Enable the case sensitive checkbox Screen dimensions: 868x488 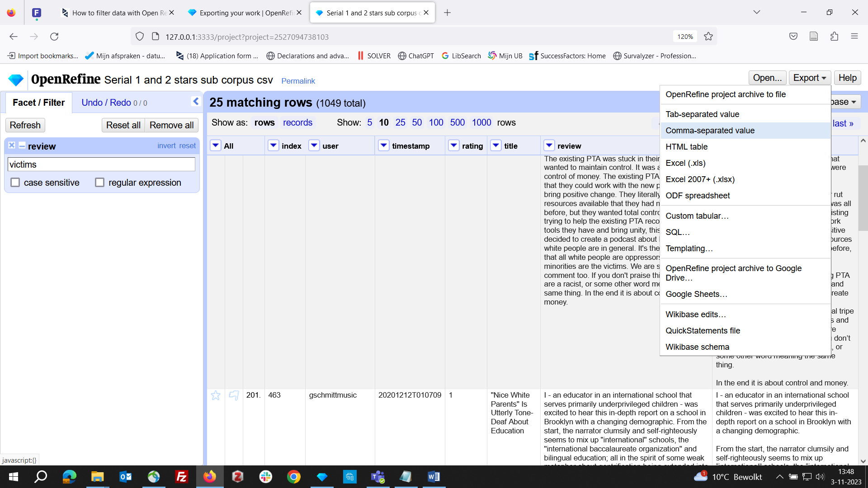(x=15, y=183)
